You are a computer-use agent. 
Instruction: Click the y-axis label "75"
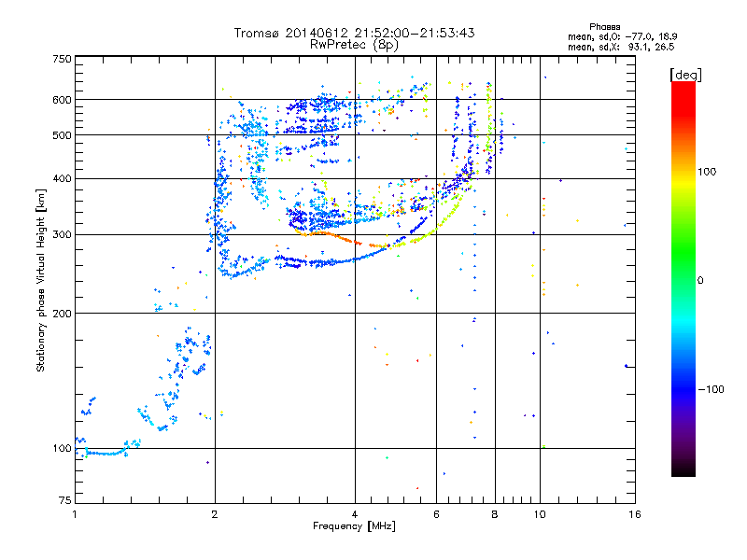click(65, 500)
